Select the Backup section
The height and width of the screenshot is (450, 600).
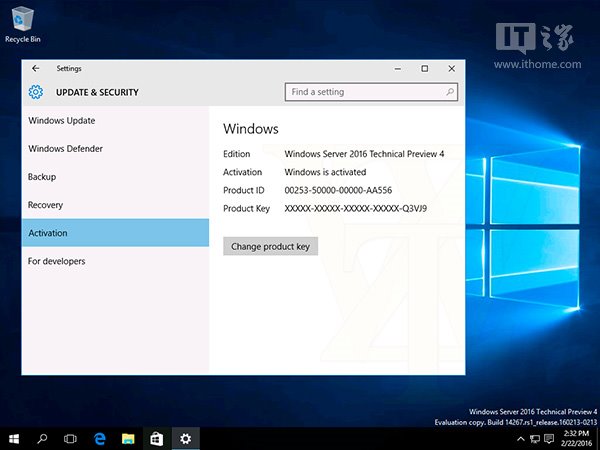click(115, 177)
